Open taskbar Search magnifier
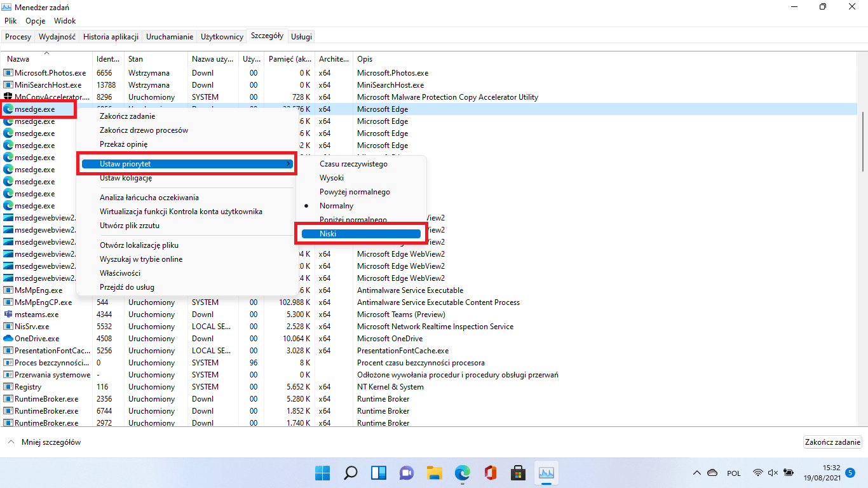Image resolution: width=868 pixels, height=488 pixels. (350, 473)
